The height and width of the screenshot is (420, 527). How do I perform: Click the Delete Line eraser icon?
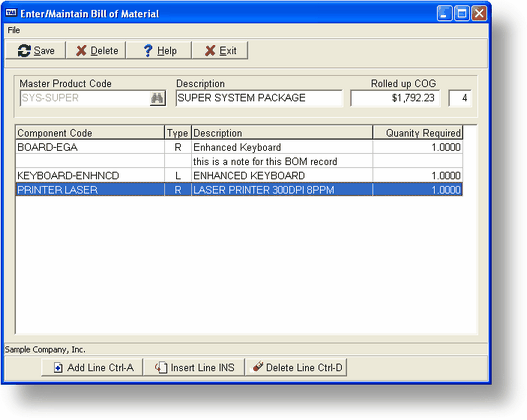pyautogui.click(x=258, y=367)
